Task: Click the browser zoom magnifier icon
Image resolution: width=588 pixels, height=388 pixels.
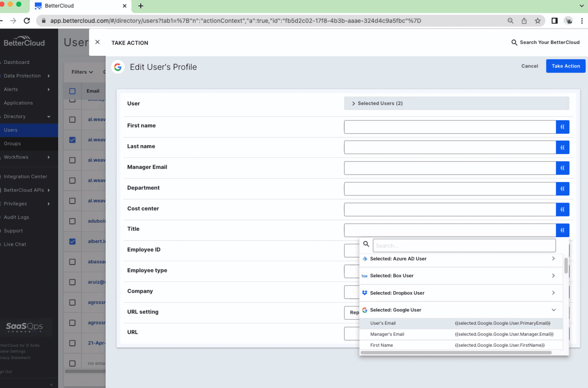Action: click(x=511, y=21)
